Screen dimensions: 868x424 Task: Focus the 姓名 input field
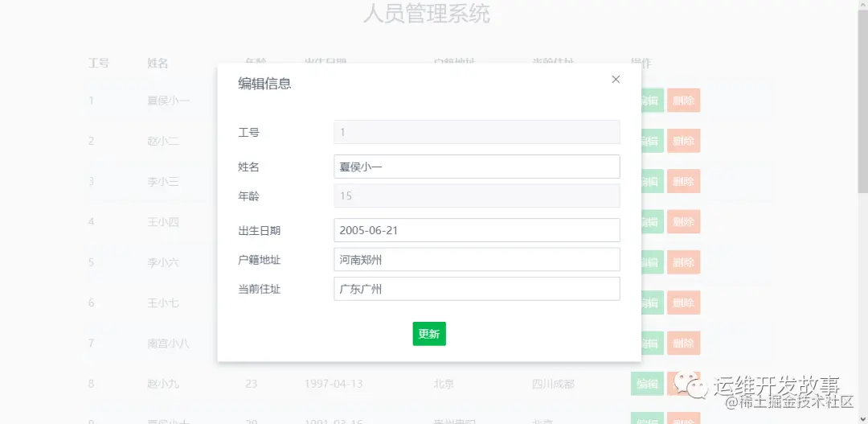click(477, 167)
